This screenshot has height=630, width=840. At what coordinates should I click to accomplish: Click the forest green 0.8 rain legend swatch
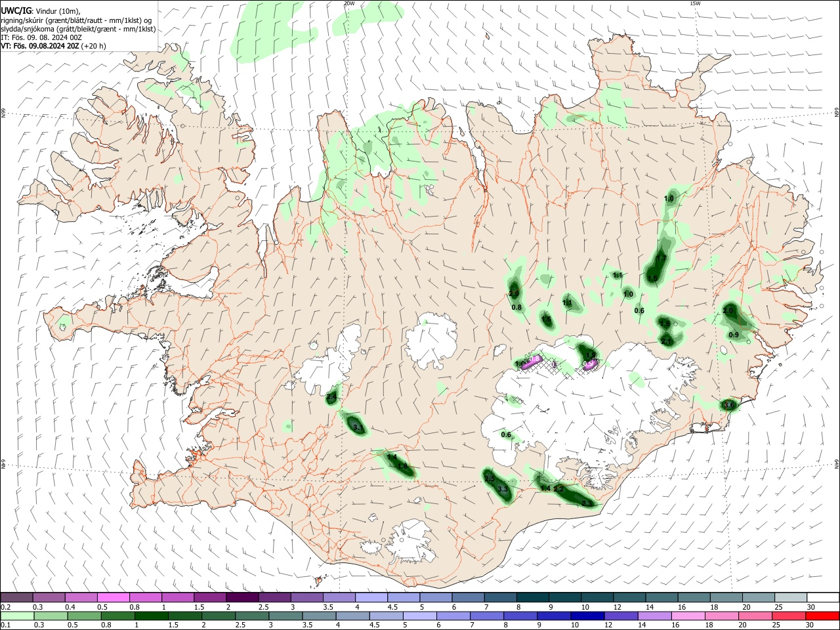tap(117, 616)
